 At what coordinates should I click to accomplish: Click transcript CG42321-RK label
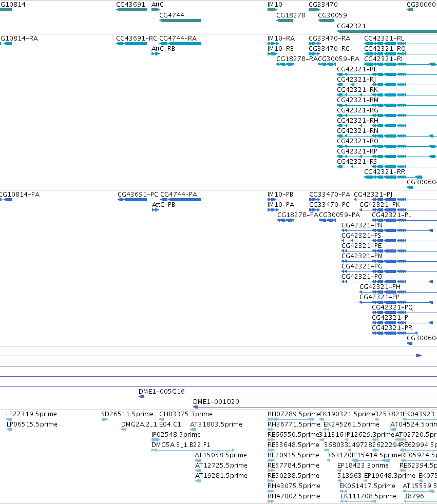coord(357,90)
